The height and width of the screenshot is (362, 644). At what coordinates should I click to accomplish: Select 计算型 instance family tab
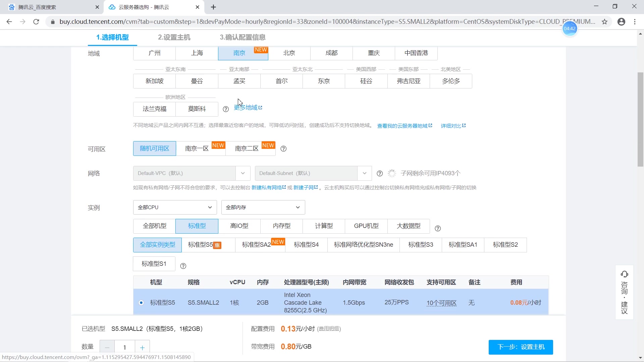point(324,226)
